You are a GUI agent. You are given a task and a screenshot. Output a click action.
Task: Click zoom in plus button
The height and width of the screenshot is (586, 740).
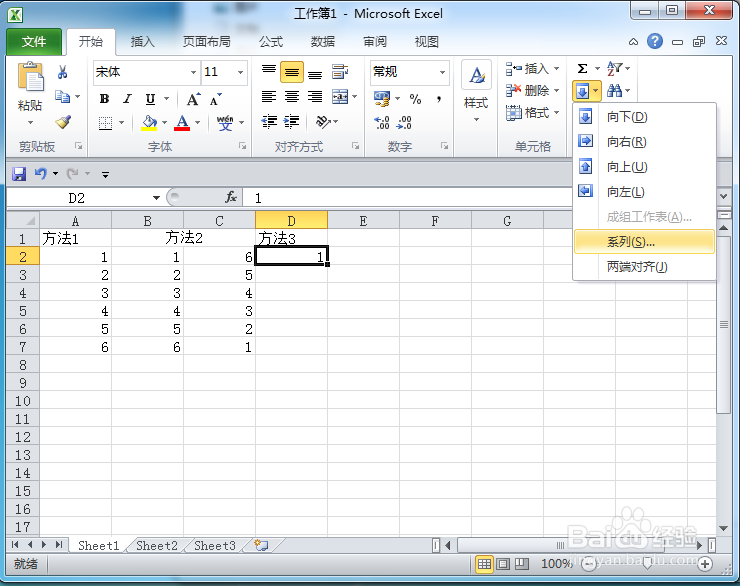coord(705,564)
